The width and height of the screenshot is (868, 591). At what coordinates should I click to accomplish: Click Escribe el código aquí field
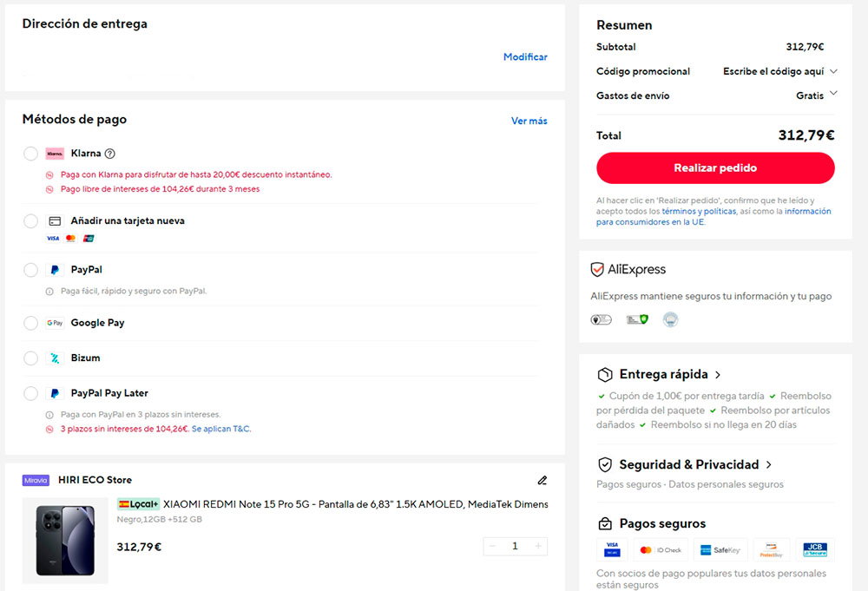(773, 71)
